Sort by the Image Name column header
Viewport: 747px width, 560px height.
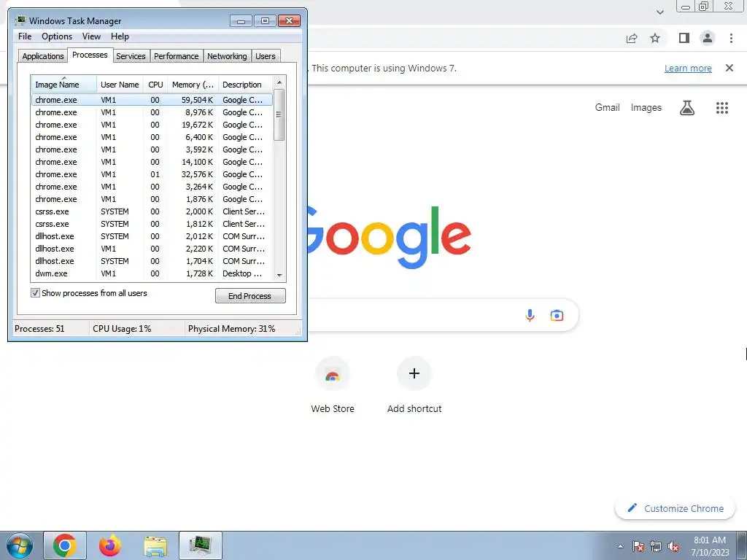pos(64,85)
